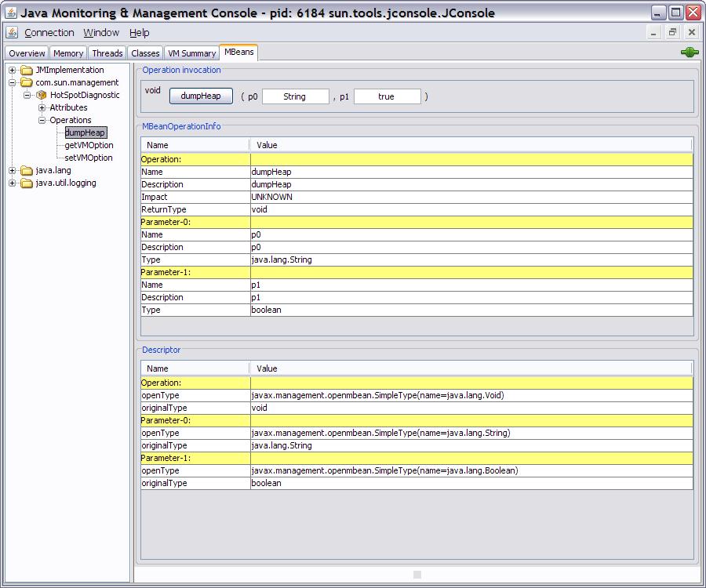Minimize the inner MDI window
The height and width of the screenshot is (588, 706).
point(653,32)
